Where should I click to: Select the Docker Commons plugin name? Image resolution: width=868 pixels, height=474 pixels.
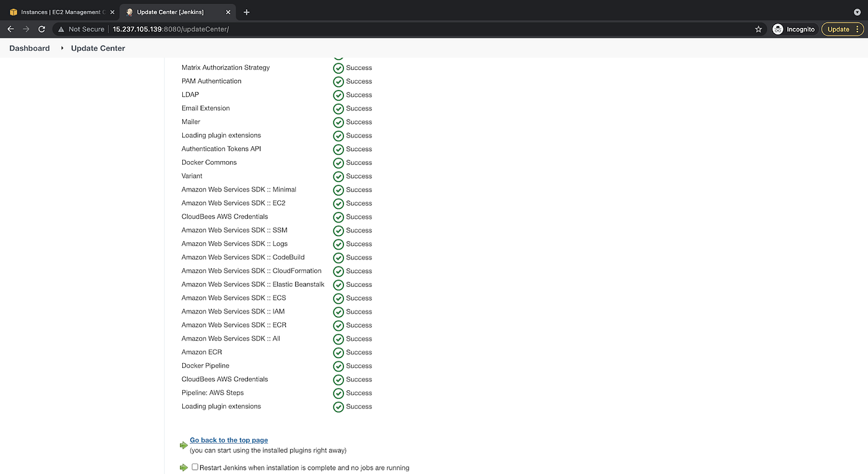point(209,162)
